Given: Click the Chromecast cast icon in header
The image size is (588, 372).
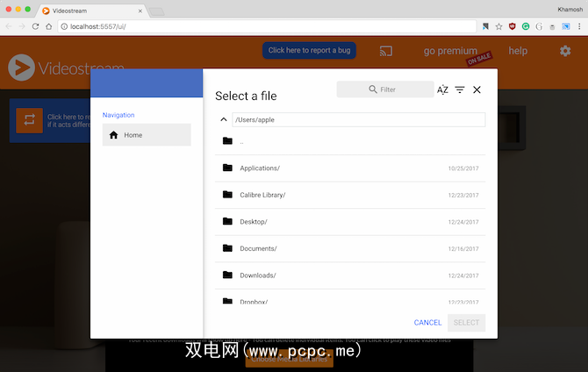Looking at the screenshot, I should [386, 51].
